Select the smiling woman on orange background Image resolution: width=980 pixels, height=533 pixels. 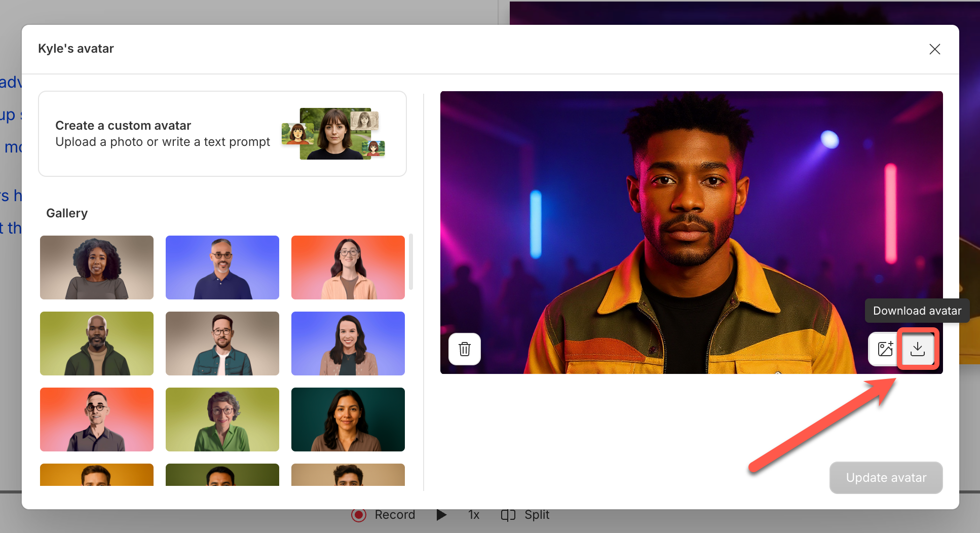click(348, 268)
